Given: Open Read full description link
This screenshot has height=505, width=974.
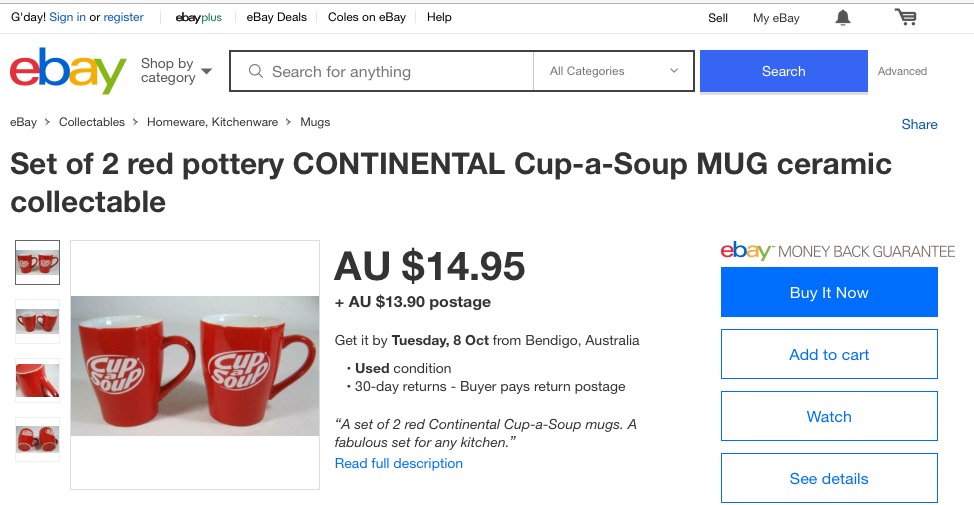Looking at the screenshot, I should (399, 463).
